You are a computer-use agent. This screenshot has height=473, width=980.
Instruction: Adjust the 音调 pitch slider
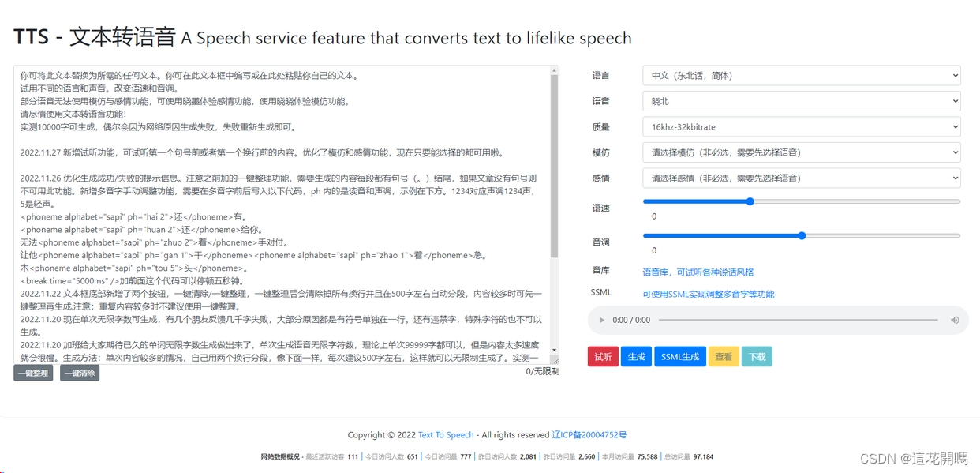tap(802, 235)
